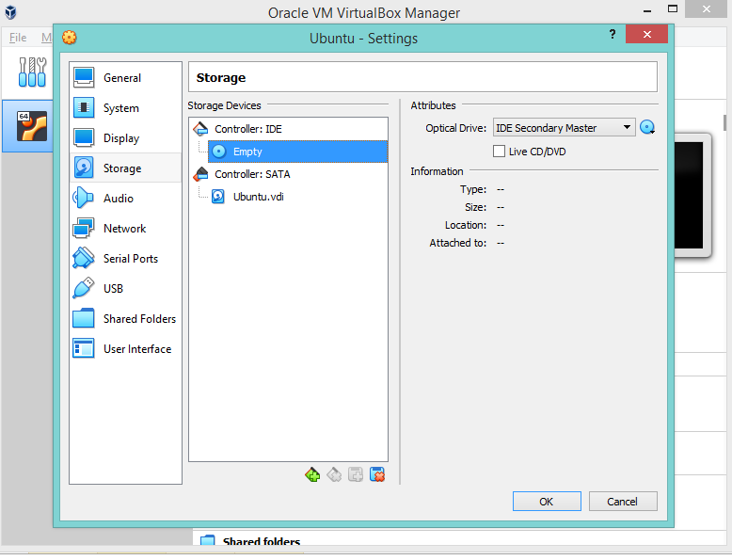The width and height of the screenshot is (732, 560).
Task: Click the Shared folders section header
Action: tap(262, 541)
